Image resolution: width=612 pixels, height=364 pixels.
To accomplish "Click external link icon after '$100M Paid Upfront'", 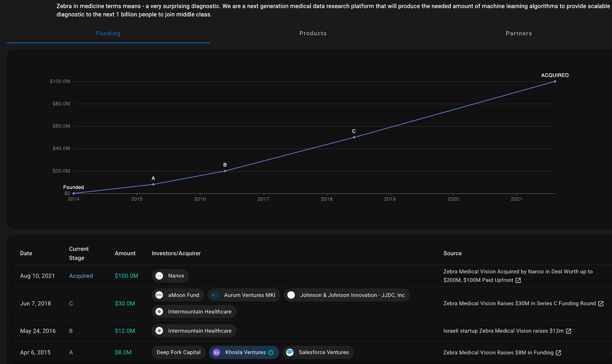I will [518, 280].
